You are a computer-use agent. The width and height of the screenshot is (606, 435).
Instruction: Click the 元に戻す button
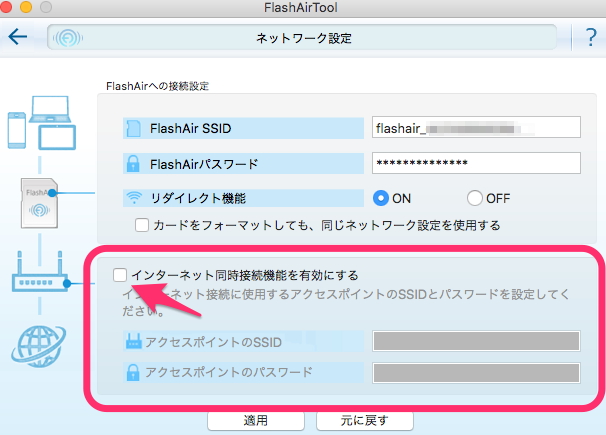point(365,420)
